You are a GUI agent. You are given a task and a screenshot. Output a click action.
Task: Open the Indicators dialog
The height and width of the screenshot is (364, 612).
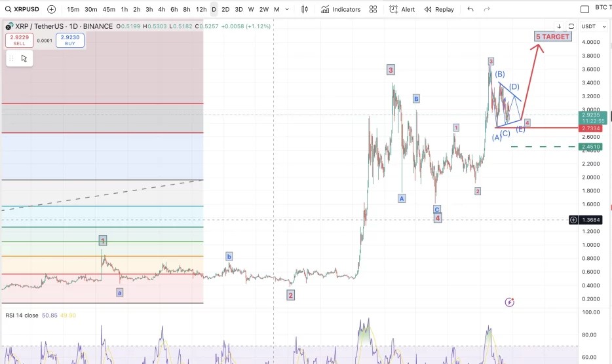coord(341,9)
